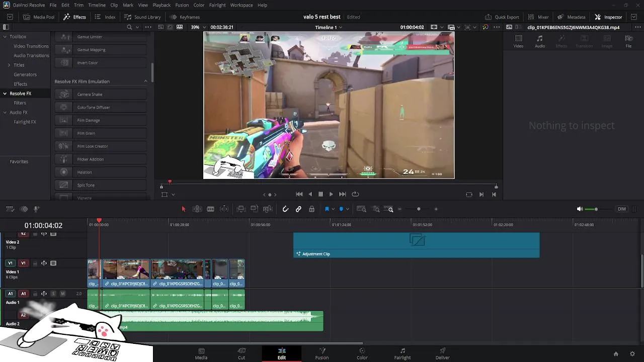The height and width of the screenshot is (362, 644).
Task: Select the Selection Mode arrow tool
Action: [x=184, y=209]
